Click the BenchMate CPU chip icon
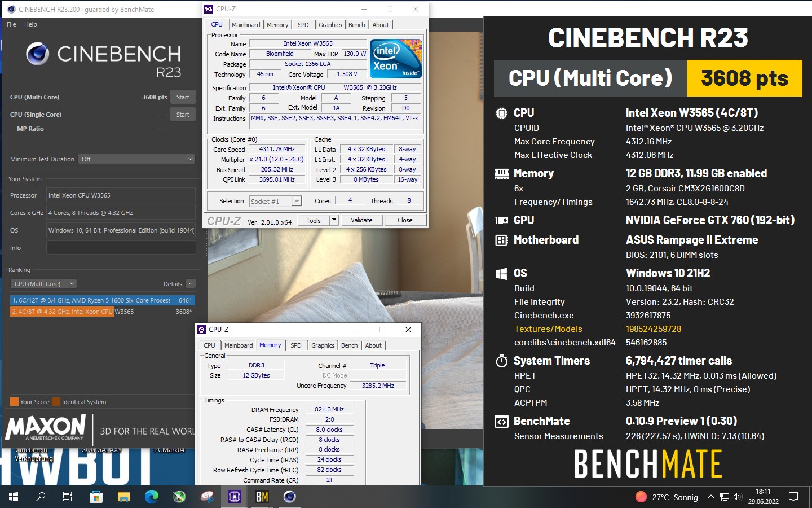812x508 pixels. 501,113
